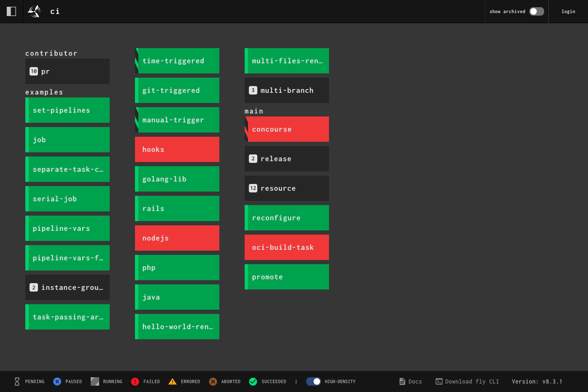Image resolution: width=588 pixels, height=392 pixels.
Task: Expand the multi-branch instance group
Action: (287, 90)
